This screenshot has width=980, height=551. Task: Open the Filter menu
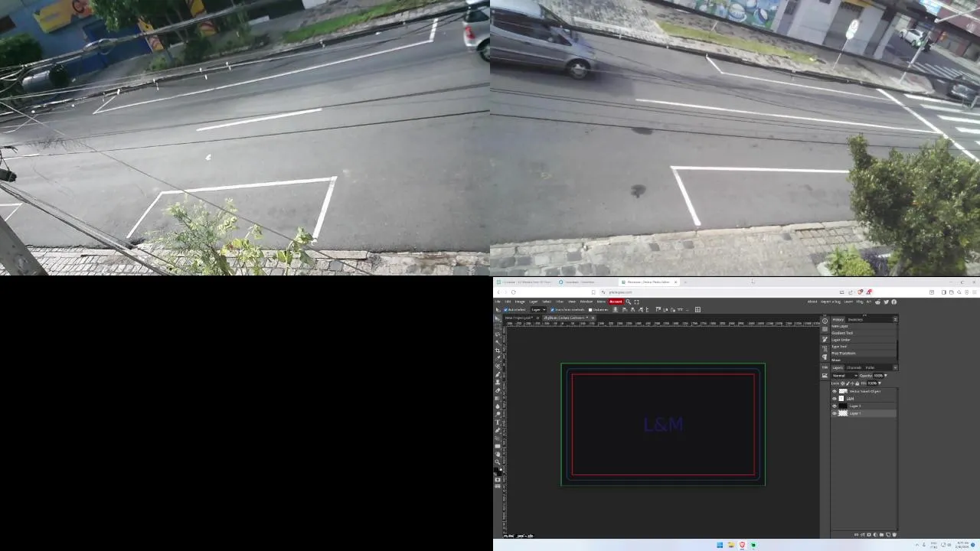point(560,302)
